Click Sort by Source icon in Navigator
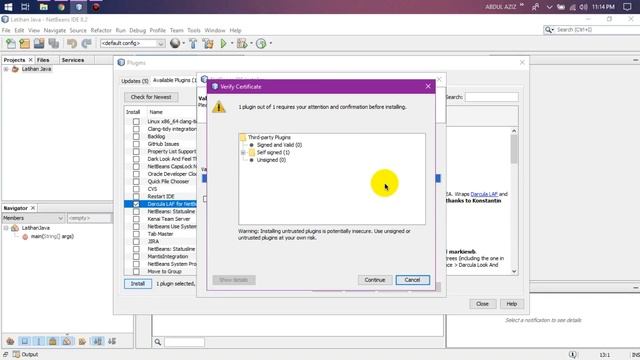The width and height of the screenshot is (640, 360). click(112, 341)
